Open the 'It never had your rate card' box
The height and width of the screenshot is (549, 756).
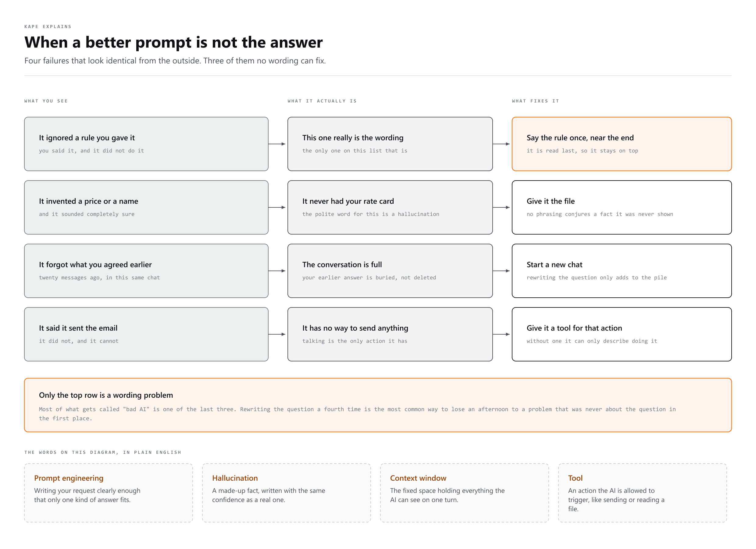click(x=390, y=207)
